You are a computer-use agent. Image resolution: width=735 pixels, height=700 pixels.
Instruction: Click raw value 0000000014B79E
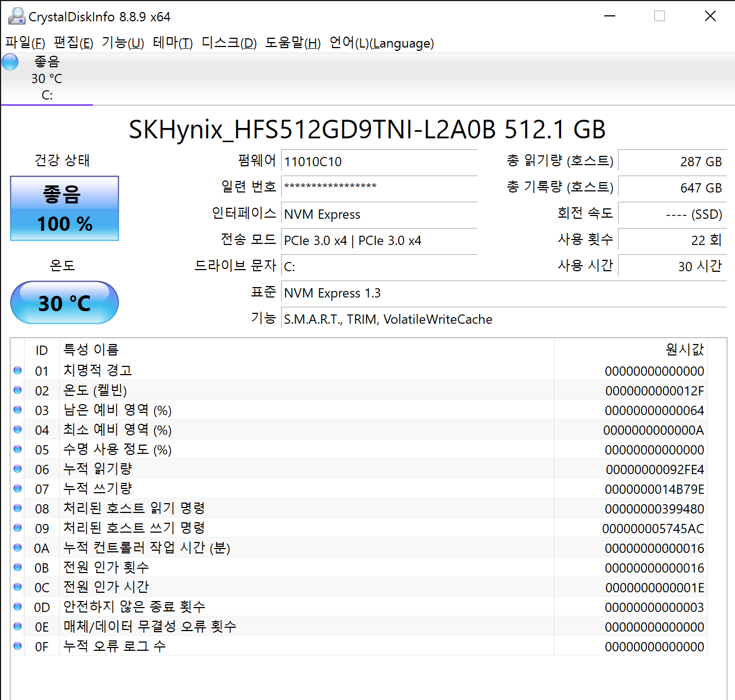click(x=655, y=489)
